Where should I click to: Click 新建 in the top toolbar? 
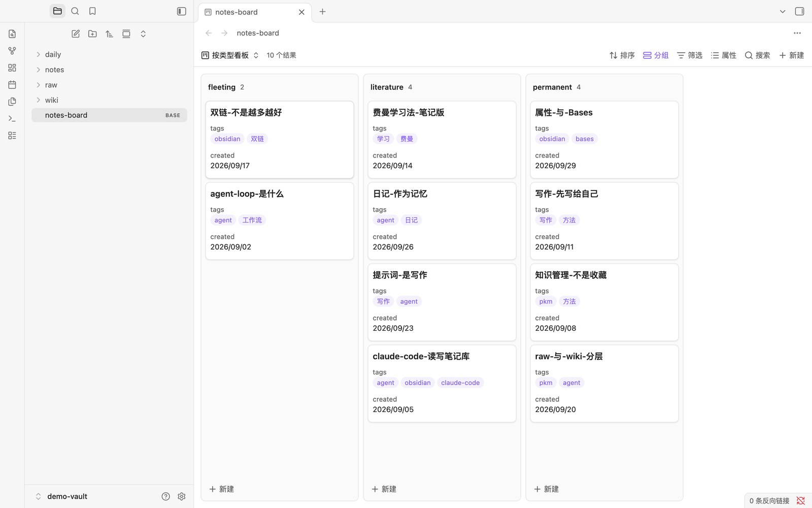click(792, 55)
